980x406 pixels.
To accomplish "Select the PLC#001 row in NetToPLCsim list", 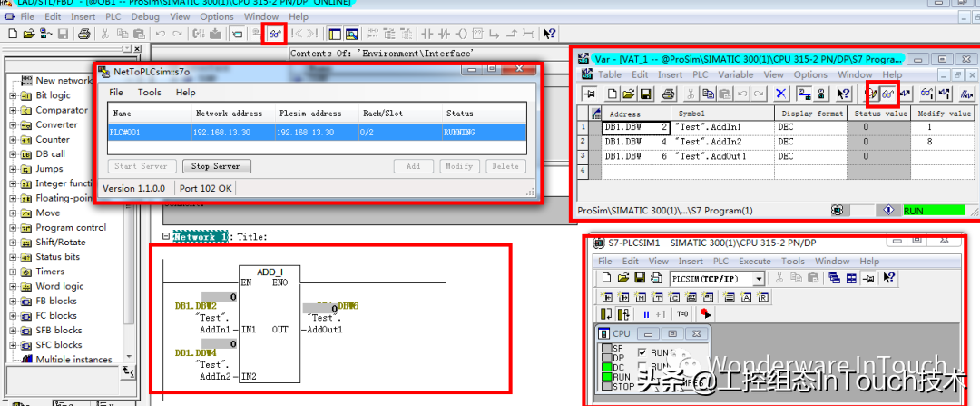I will [317, 132].
